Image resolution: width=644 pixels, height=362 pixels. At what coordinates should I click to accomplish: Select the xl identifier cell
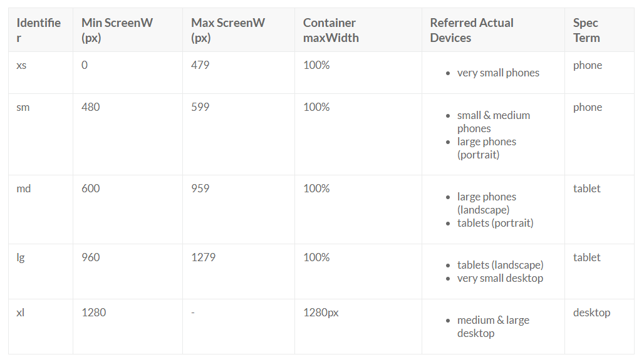(x=20, y=313)
